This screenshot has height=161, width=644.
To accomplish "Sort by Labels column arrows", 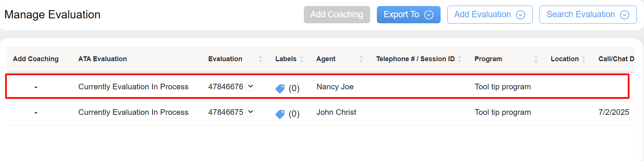I will (302, 59).
